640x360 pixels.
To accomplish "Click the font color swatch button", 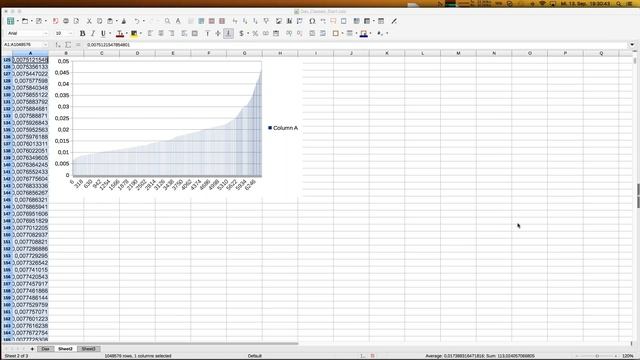I will 120,33.
